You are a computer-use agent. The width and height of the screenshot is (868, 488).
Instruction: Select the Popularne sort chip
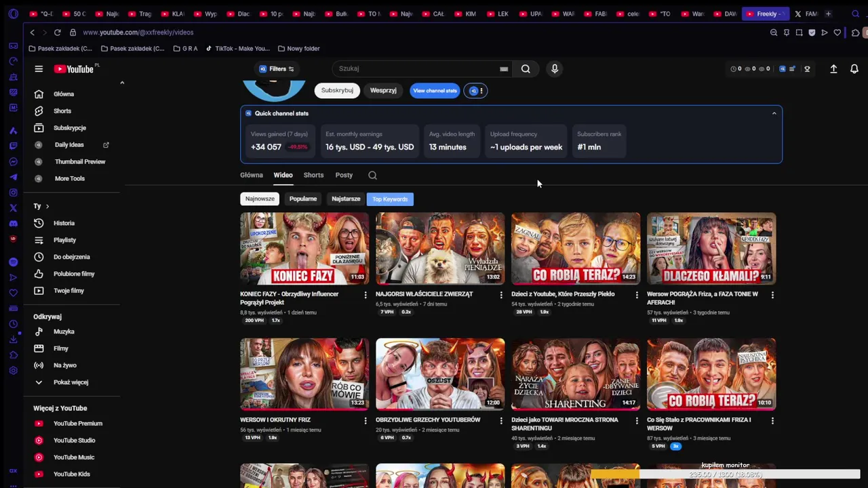303,199
